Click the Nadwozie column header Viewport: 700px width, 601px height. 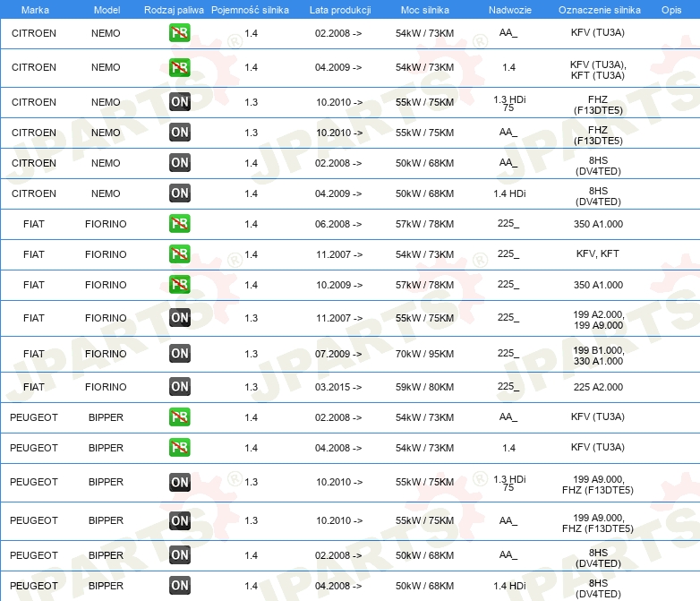510,10
